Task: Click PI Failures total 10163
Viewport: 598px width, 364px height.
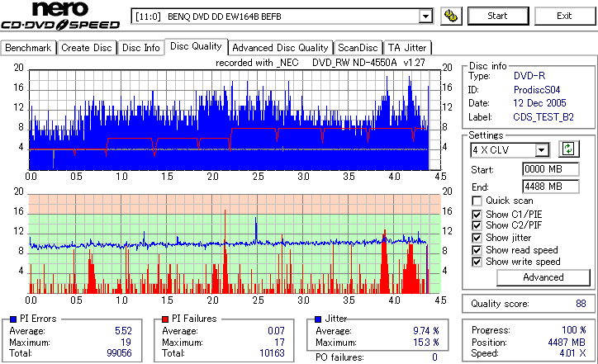Action: coord(272,353)
